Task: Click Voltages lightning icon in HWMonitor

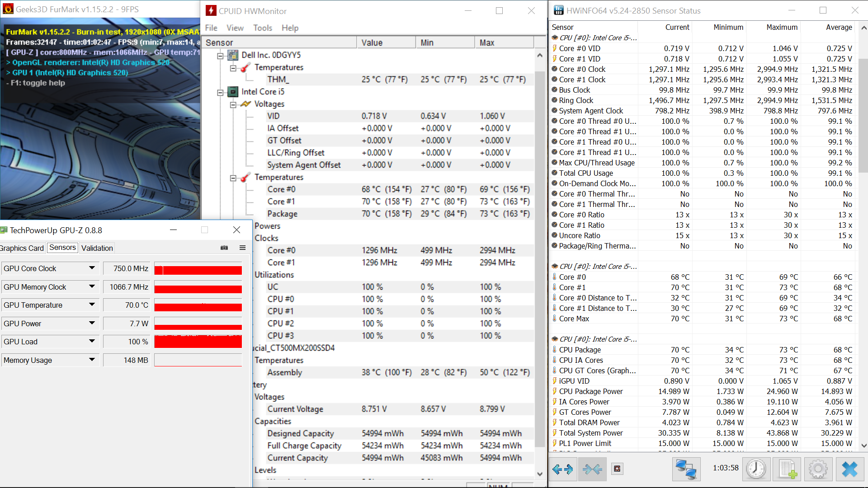Action: pos(245,104)
